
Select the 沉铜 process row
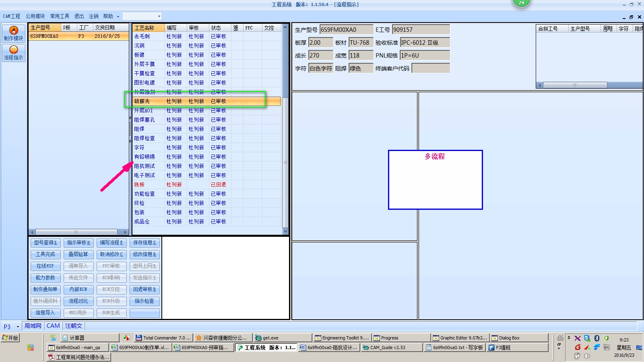point(207,46)
